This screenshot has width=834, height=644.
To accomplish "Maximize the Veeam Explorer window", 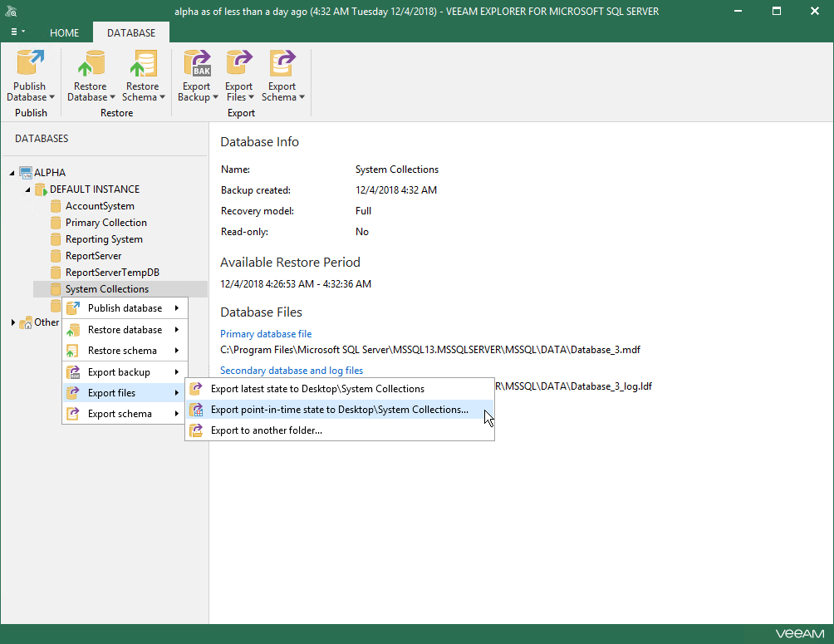I will coord(777,11).
